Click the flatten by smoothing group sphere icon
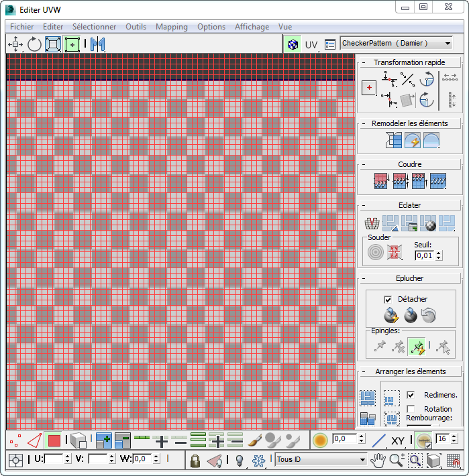469x476 pixels. pos(428,223)
